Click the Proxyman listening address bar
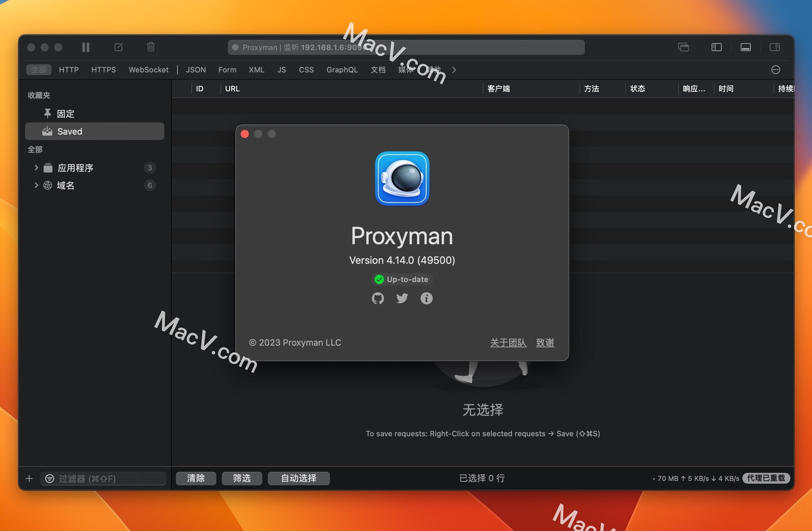The width and height of the screenshot is (812, 531). point(406,47)
